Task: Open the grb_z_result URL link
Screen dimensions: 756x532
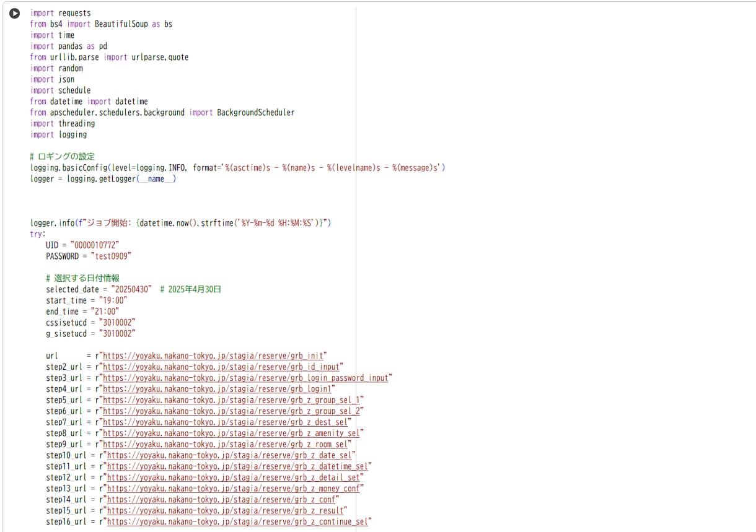Action: (x=226, y=510)
